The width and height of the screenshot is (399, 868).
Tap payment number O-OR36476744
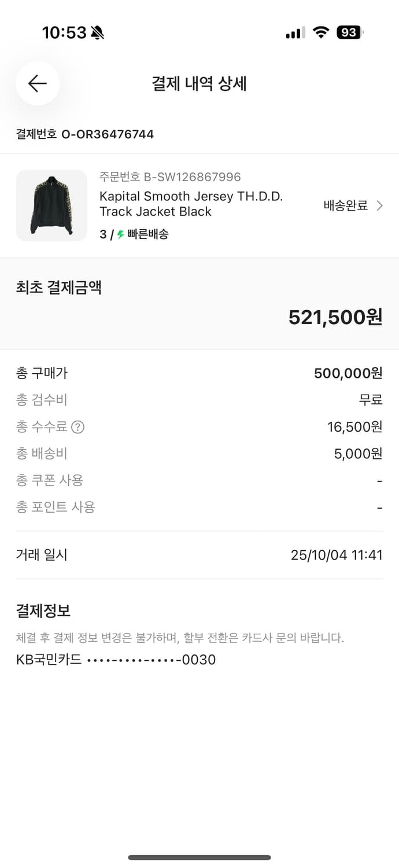click(x=84, y=134)
